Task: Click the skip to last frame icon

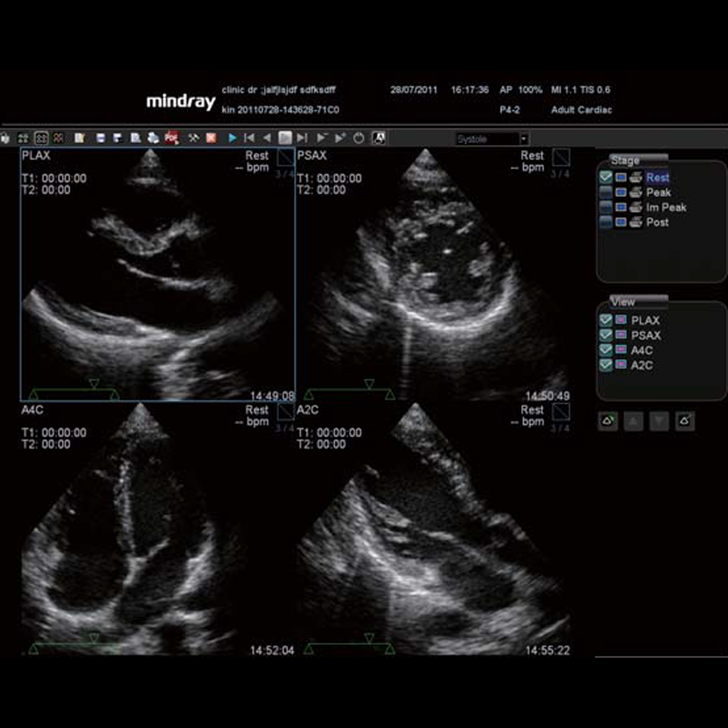Action: tap(302, 139)
